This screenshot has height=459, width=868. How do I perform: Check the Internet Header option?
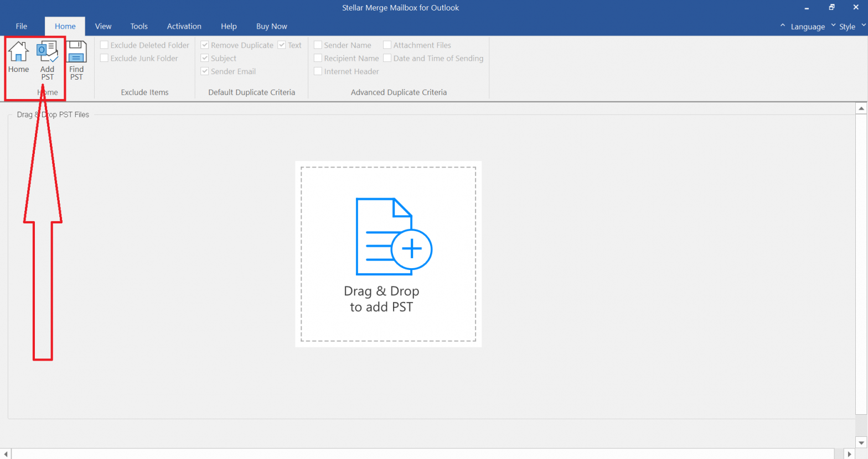(x=318, y=71)
